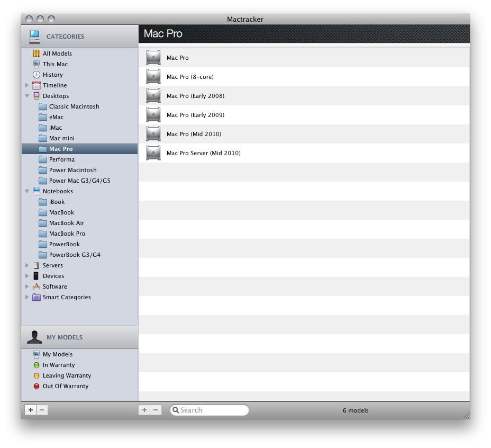Click the Performa folder icon
The image size is (491, 448).
(43, 159)
